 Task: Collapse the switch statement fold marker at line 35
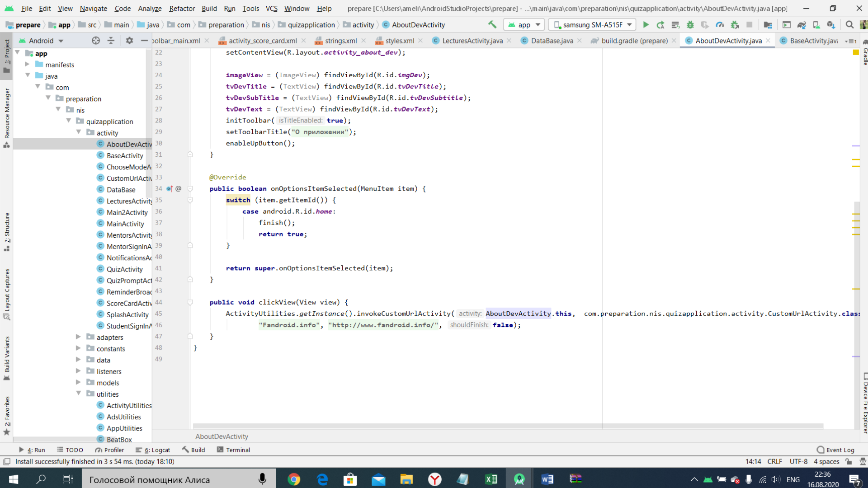[x=190, y=200]
